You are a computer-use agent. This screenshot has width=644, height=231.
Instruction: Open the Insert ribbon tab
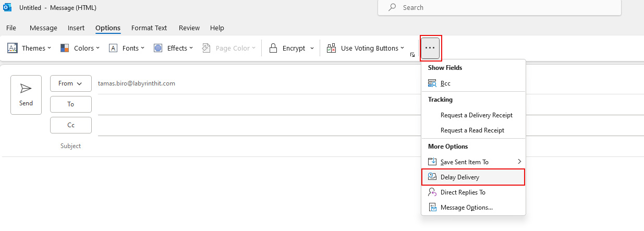76,28
